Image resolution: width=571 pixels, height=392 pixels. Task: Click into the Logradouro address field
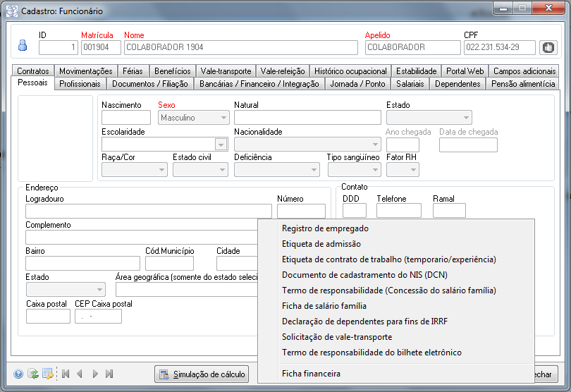pyautogui.click(x=148, y=211)
